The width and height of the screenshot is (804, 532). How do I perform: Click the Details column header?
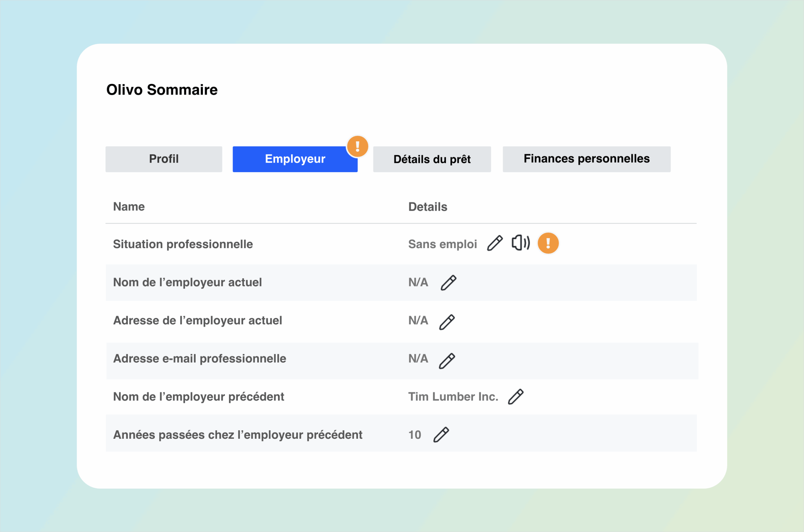[427, 207]
